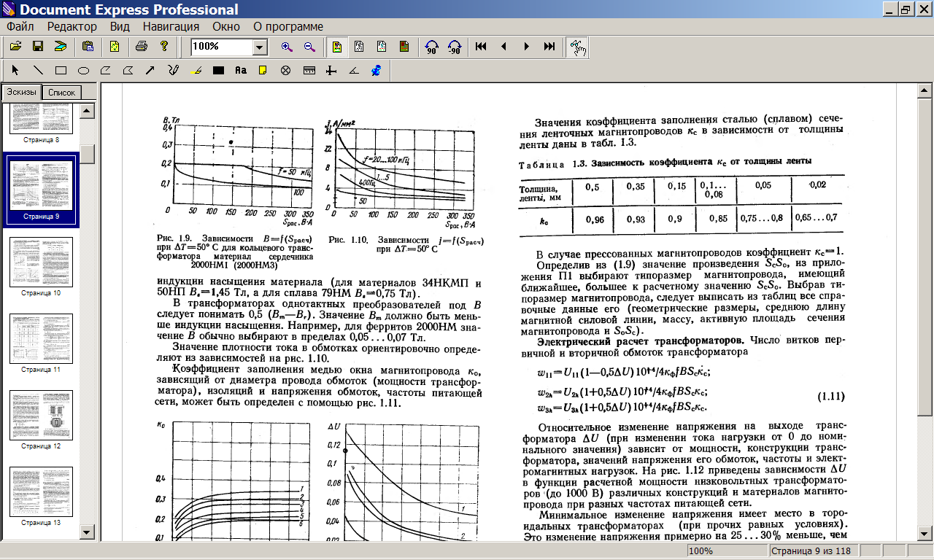The height and width of the screenshot is (560, 934).
Task: Print the document with the printer icon
Action: pyautogui.click(x=142, y=47)
